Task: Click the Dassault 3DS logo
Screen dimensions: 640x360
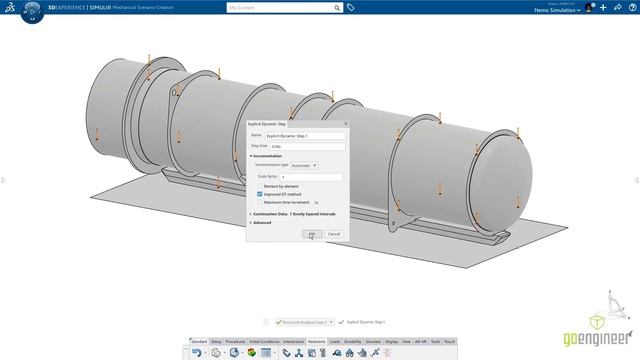Action: (10, 7)
